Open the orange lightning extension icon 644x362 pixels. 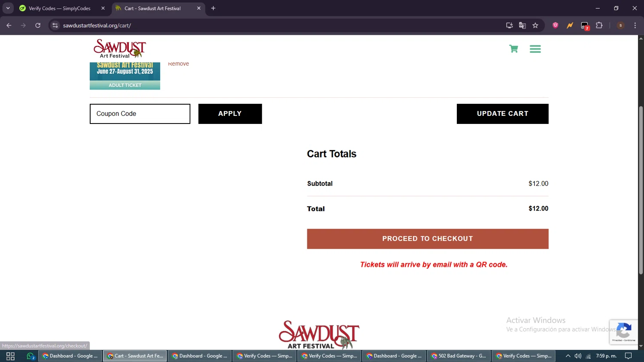point(570,25)
